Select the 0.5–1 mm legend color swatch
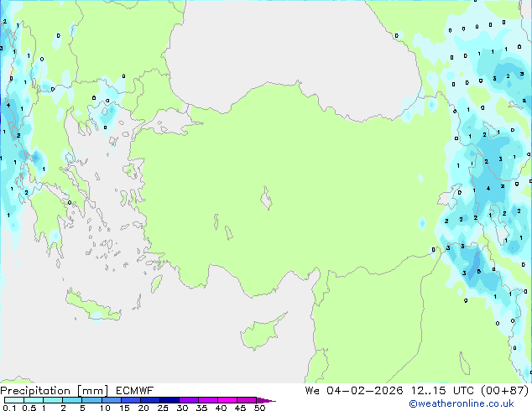Screen dimensions: 532x411 [x=34, y=400]
